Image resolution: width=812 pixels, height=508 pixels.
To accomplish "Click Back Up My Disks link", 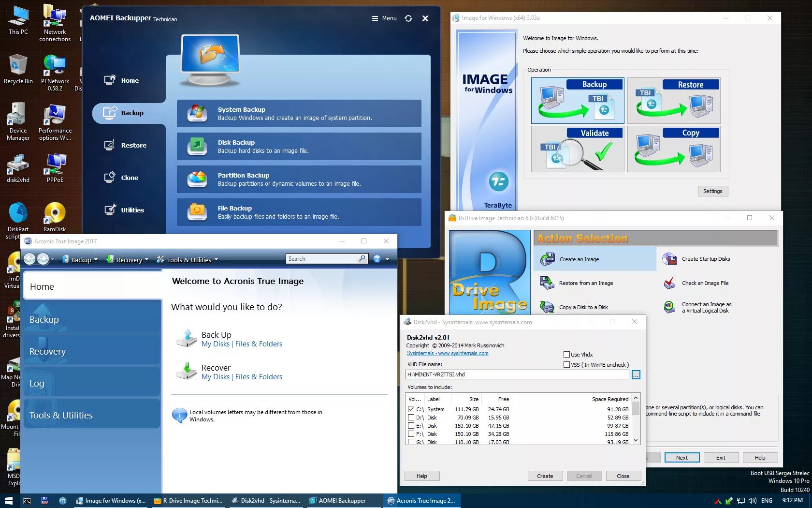I will pyautogui.click(x=216, y=344).
